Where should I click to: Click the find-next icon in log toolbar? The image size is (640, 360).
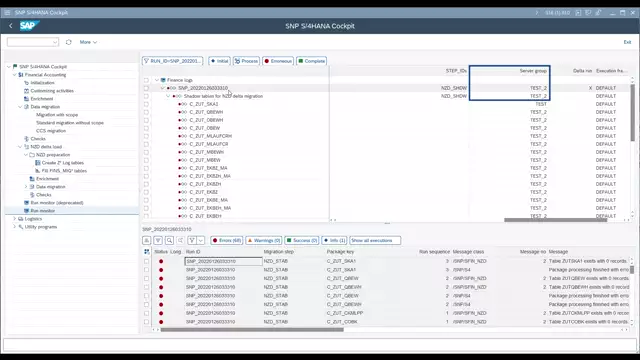(x=180, y=240)
